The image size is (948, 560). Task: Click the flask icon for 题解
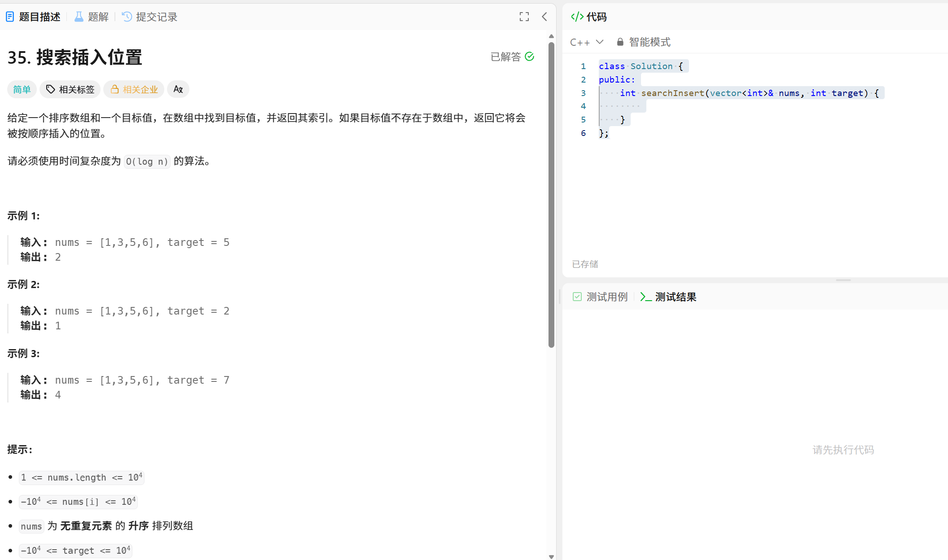(79, 17)
